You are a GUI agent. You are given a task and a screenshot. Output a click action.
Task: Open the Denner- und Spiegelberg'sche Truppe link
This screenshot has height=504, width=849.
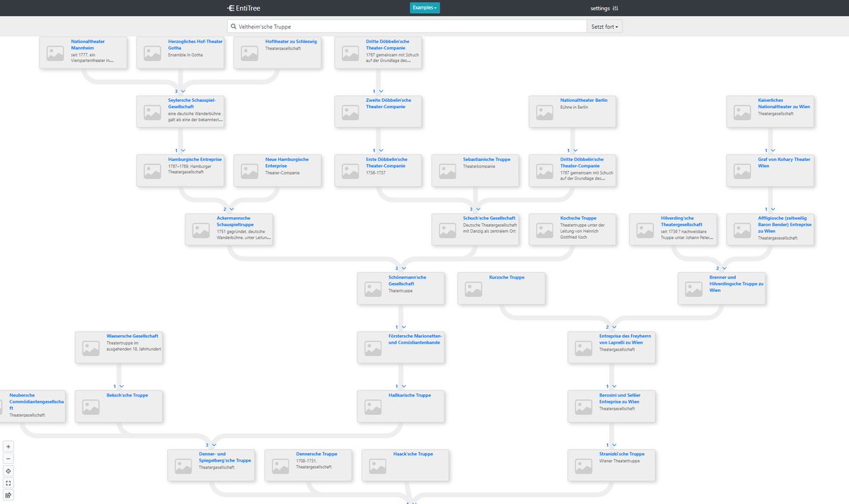coord(224,457)
